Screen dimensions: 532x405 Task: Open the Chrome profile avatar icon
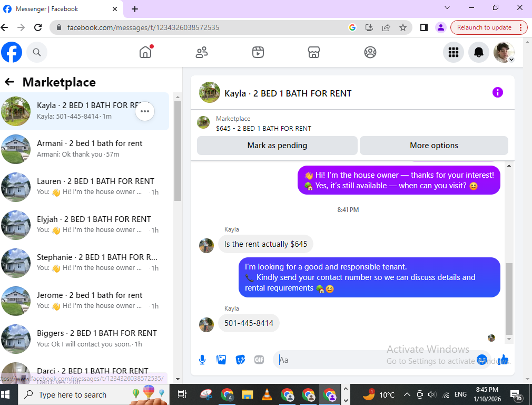click(x=441, y=27)
